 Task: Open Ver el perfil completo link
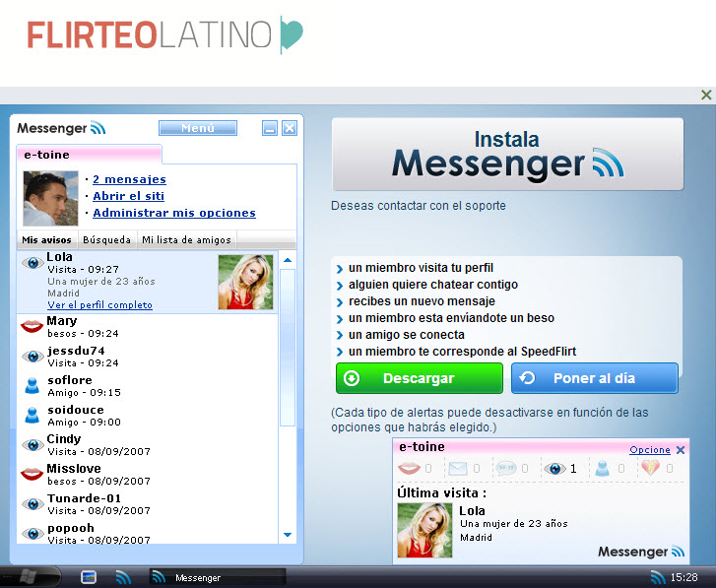click(x=100, y=305)
